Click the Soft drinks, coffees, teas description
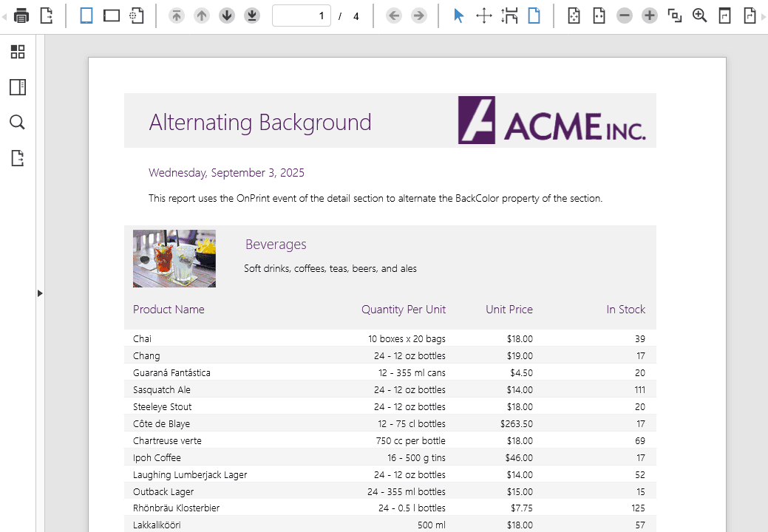768x532 pixels. tap(330, 269)
